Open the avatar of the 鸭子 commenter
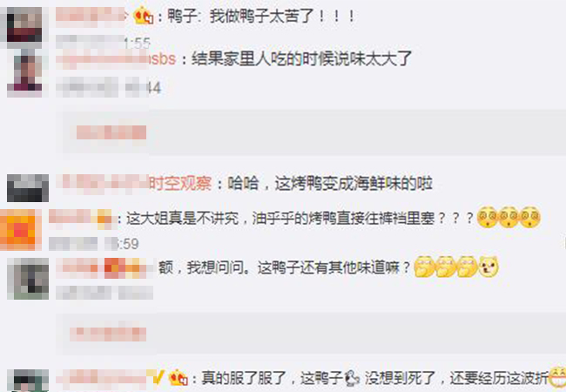The image size is (566, 392). tap(24, 25)
